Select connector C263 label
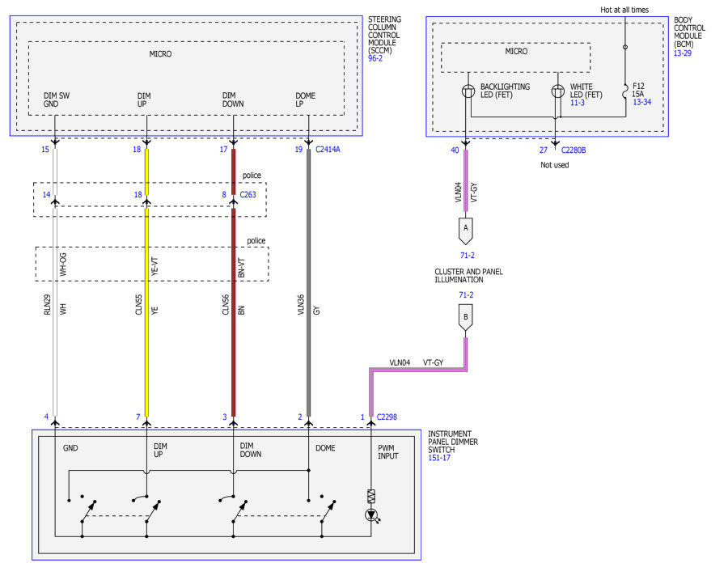Viewport: 728px width, 563px height. (x=248, y=194)
